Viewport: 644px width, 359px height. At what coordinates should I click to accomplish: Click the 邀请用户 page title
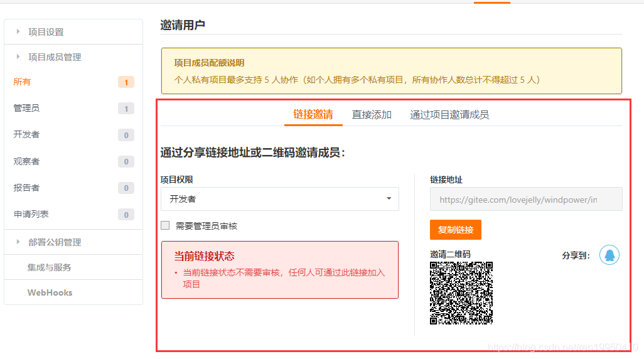point(183,25)
